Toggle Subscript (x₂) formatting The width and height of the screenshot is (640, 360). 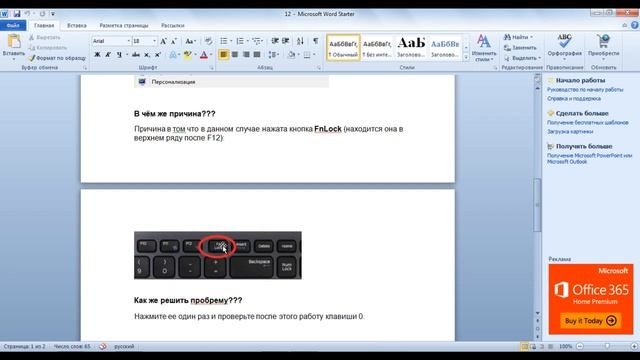(x=147, y=55)
